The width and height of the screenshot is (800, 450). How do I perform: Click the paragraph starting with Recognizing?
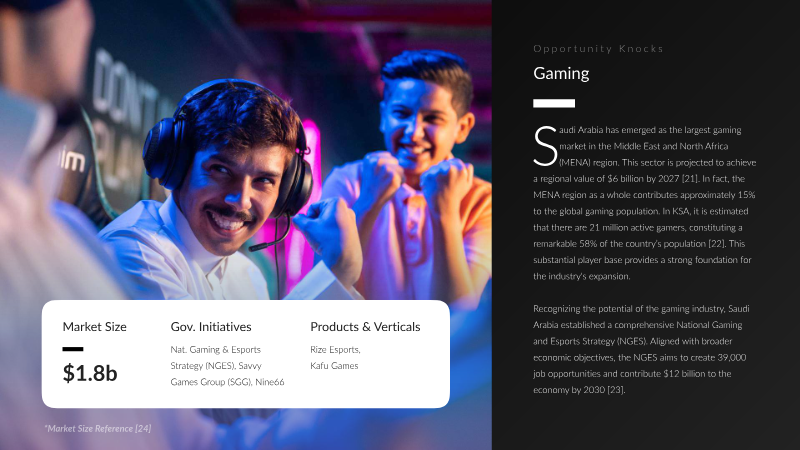pos(641,349)
